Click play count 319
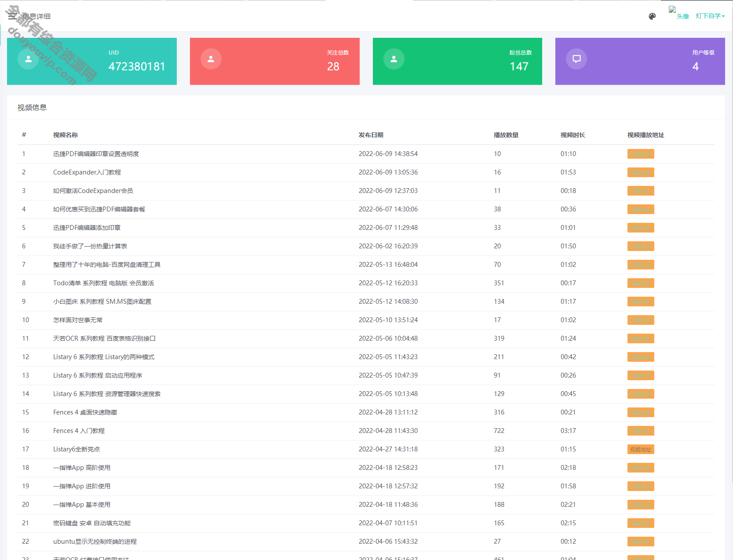Viewport: 733px width, 560px height. (x=499, y=338)
